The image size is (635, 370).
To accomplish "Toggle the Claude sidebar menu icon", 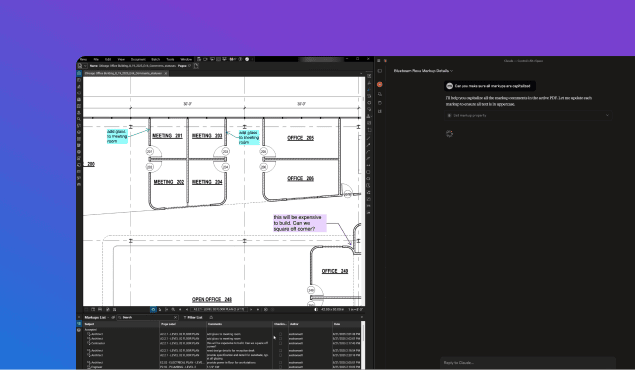I will (379, 61).
